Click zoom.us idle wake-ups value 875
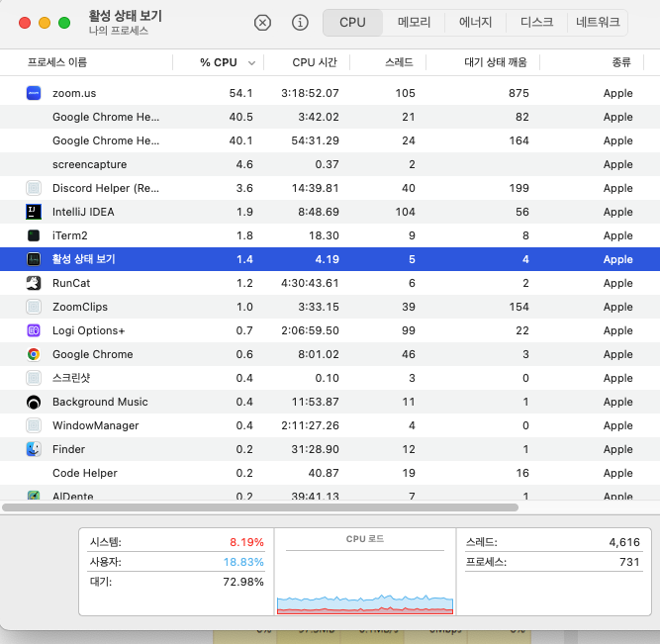This screenshot has height=644, width=660. 519,93
